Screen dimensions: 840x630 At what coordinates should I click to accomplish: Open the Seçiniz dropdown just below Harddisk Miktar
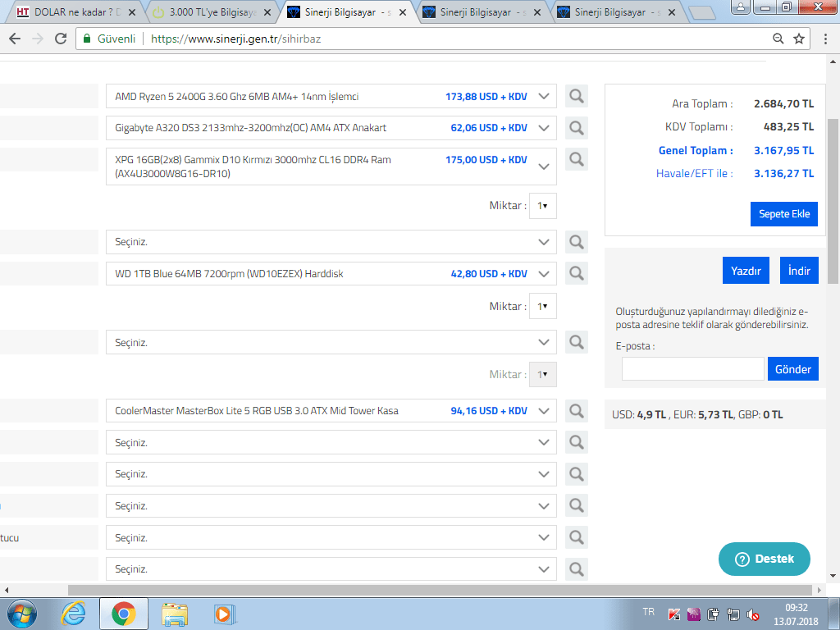click(331, 342)
